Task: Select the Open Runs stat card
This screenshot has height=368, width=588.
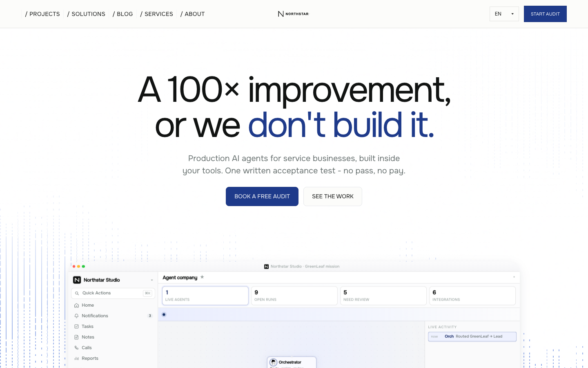Action: tap(294, 296)
